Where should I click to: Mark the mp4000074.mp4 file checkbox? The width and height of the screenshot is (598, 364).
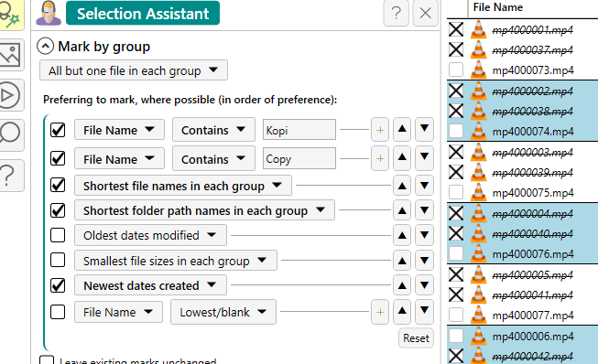tap(456, 131)
